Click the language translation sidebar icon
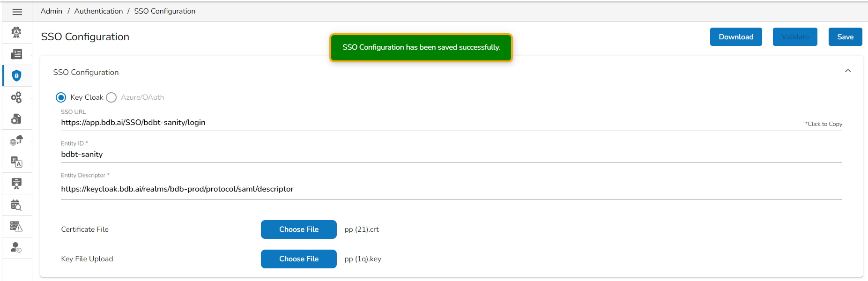The height and width of the screenshot is (281, 868). click(16, 162)
